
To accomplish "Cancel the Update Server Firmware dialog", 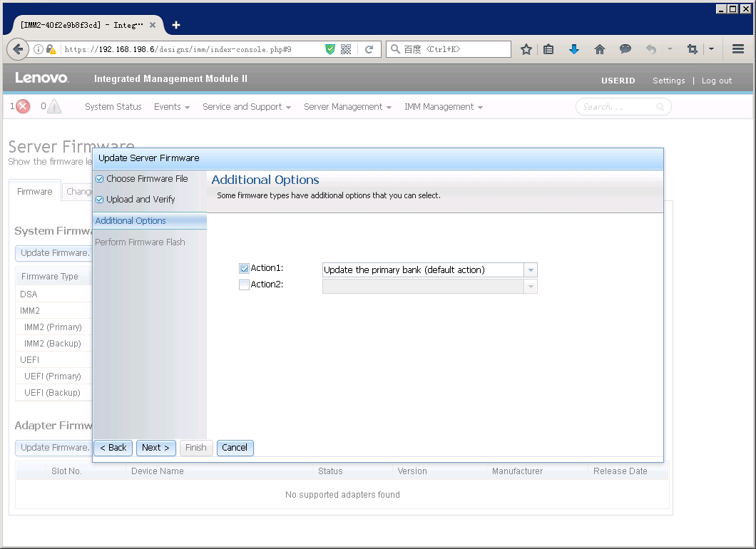I will [235, 448].
